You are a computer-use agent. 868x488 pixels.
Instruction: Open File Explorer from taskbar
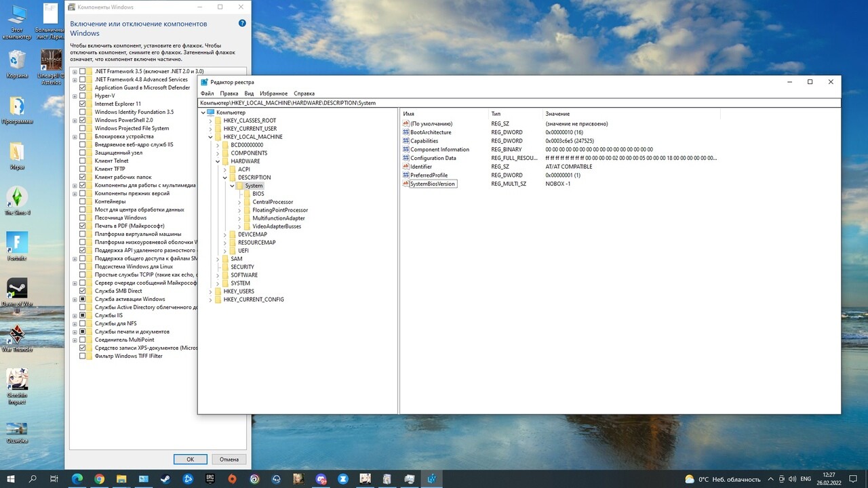pos(121,479)
